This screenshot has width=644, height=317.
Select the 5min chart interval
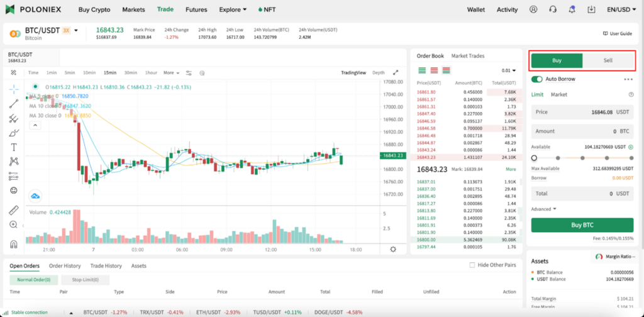[x=69, y=73]
